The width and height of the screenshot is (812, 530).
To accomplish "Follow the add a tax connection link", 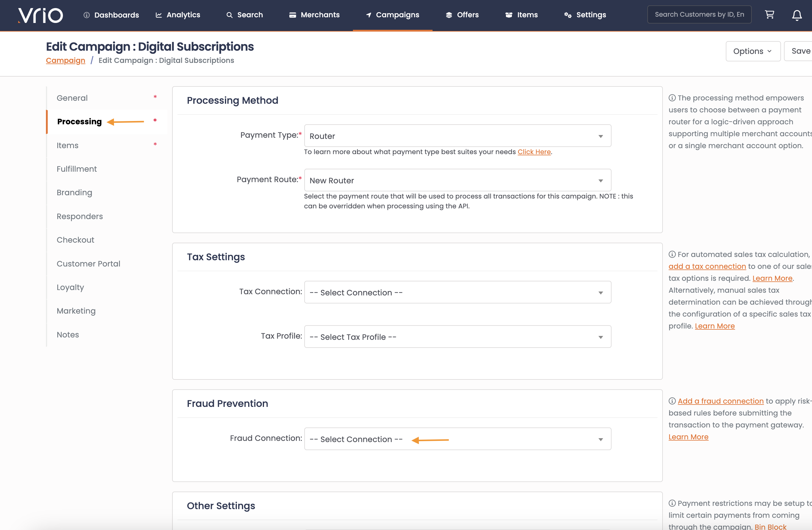I will click(x=707, y=266).
